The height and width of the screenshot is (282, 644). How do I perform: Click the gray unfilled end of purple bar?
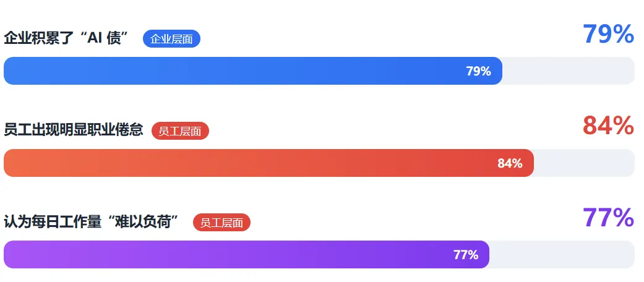[x=563, y=255]
